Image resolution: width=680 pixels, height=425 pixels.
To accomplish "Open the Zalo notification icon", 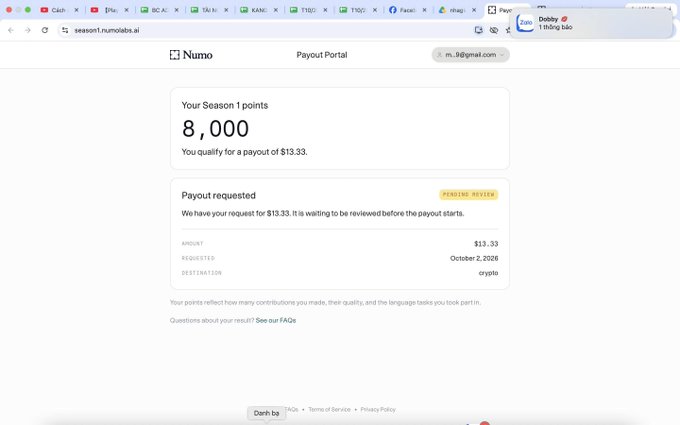I will [x=525, y=23].
